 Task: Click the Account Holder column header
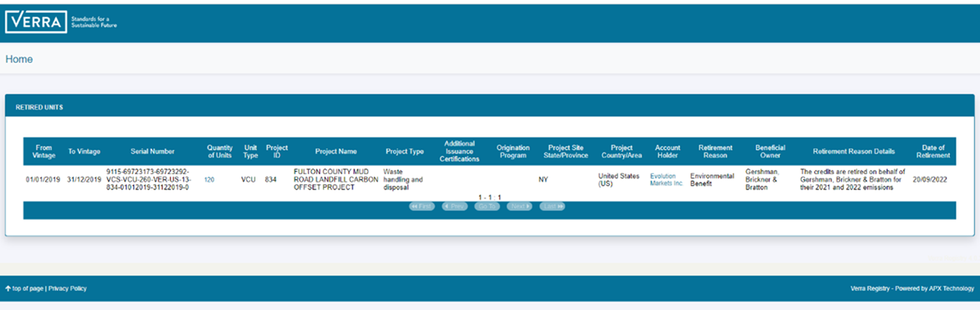(668, 152)
